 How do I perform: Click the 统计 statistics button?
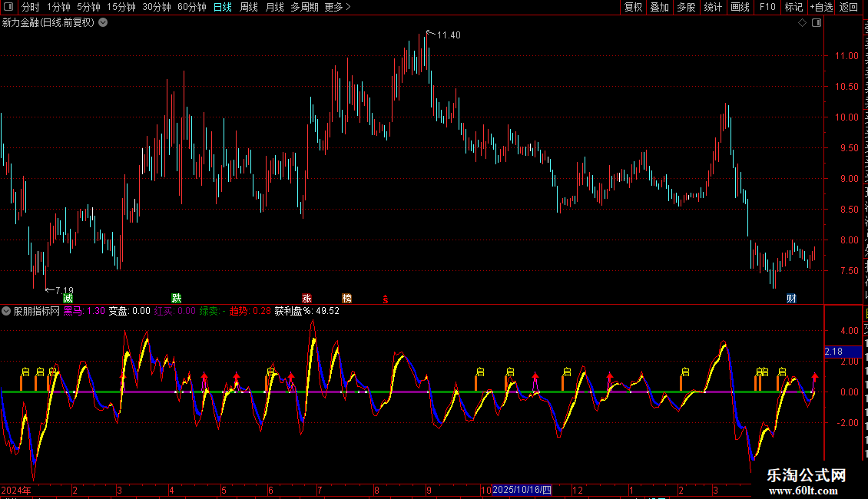coord(712,7)
